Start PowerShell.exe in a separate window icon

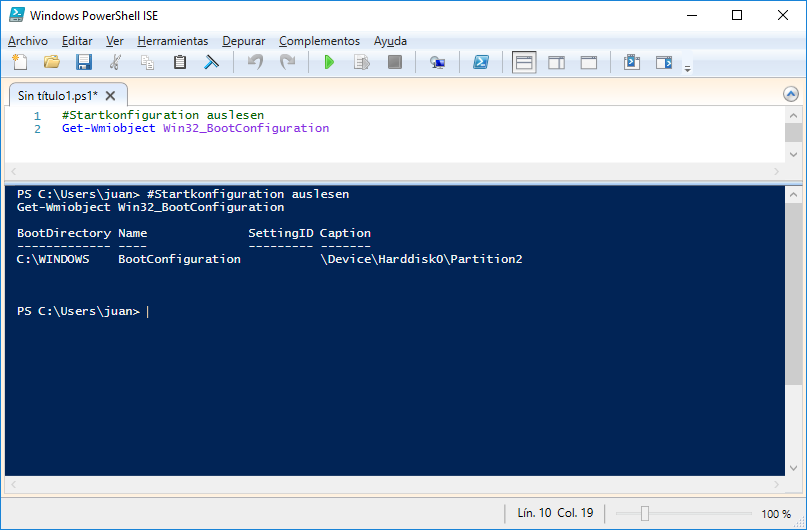(481, 62)
